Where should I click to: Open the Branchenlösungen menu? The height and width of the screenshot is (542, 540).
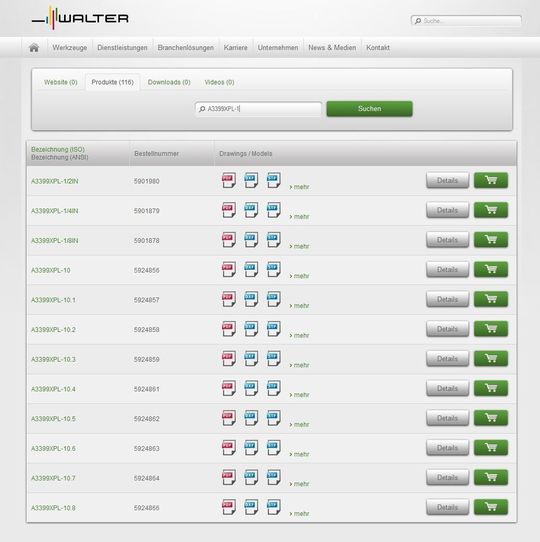186,48
